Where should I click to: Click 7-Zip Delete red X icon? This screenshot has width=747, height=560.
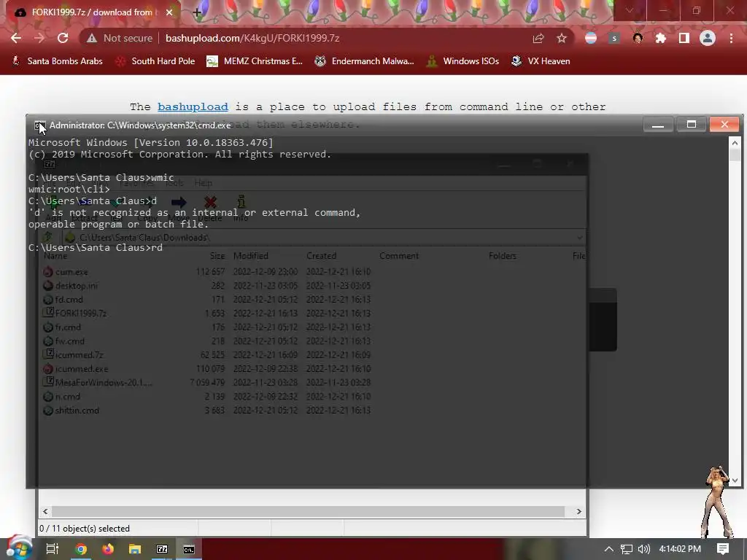pos(210,203)
